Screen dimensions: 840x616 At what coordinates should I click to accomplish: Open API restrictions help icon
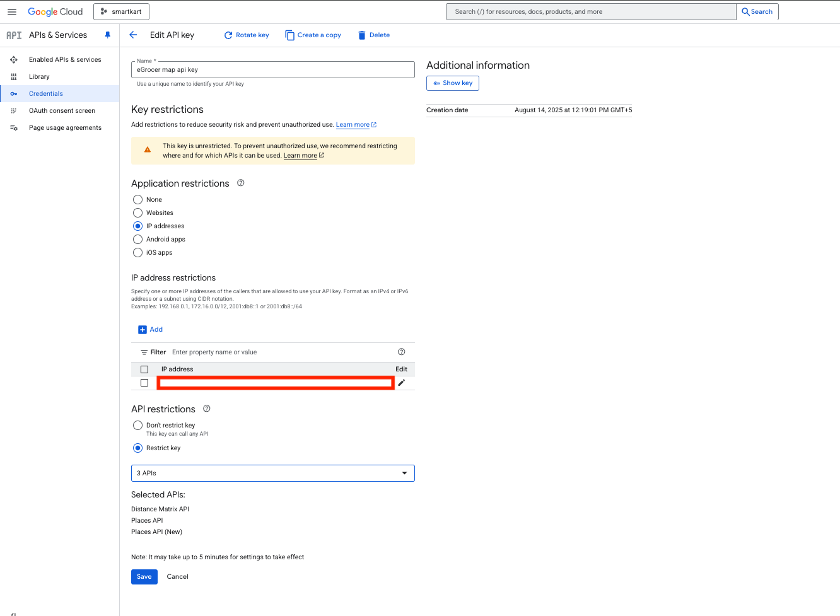click(x=206, y=409)
